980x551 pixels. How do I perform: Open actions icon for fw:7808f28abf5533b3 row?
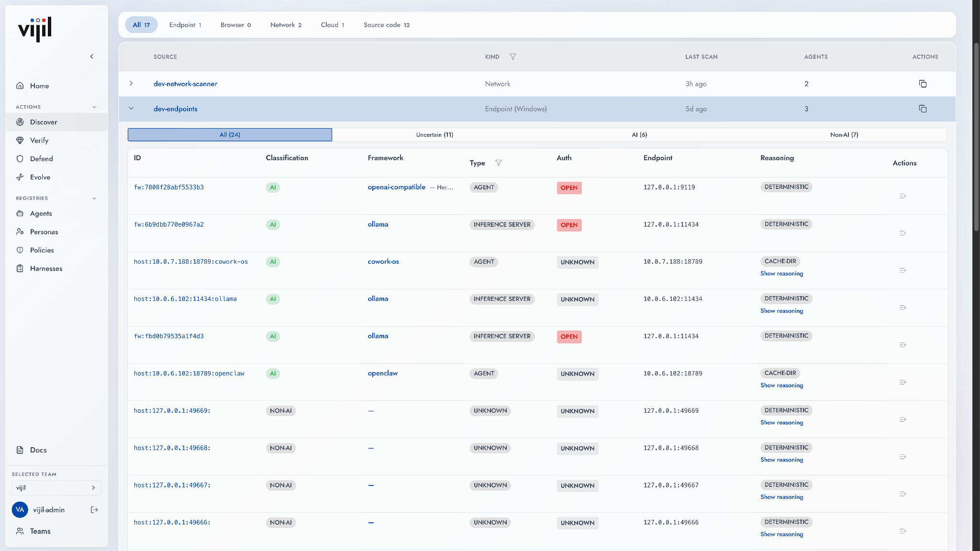(x=903, y=196)
